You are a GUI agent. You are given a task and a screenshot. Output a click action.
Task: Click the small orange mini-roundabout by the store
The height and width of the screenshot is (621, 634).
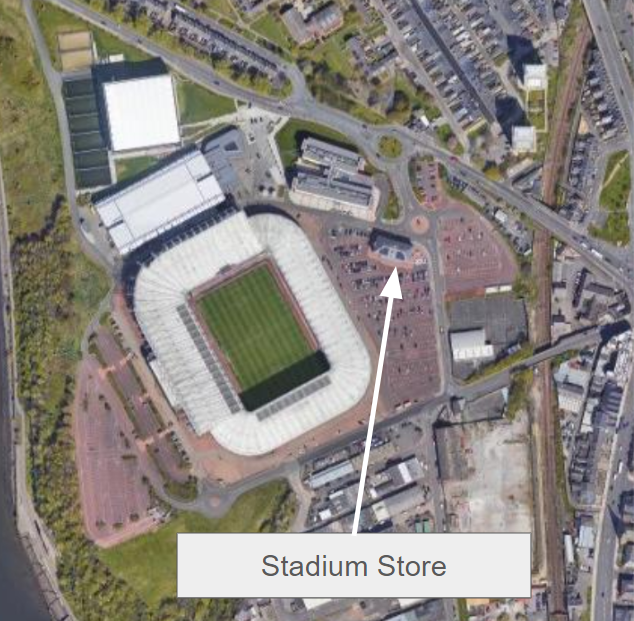click(419, 222)
